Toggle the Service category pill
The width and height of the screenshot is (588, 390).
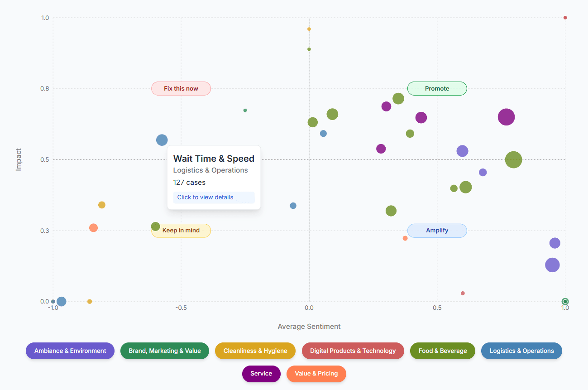tap(261, 374)
